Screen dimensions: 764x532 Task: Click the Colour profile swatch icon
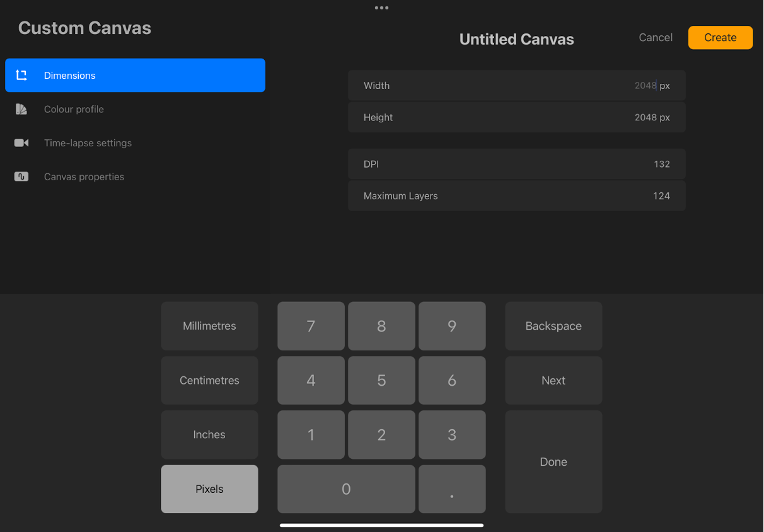coord(21,109)
